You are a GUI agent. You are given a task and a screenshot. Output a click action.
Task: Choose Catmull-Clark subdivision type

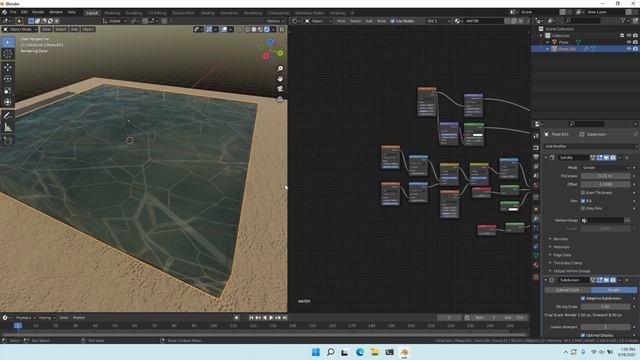coord(567,290)
